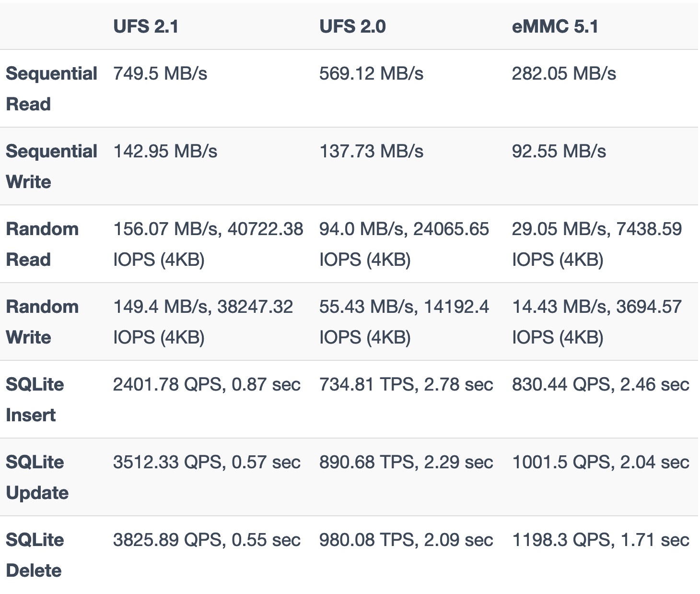The width and height of the screenshot is (700, 594).
Task: Click the 142.95 MB/s value
Action: pos(165,152)
